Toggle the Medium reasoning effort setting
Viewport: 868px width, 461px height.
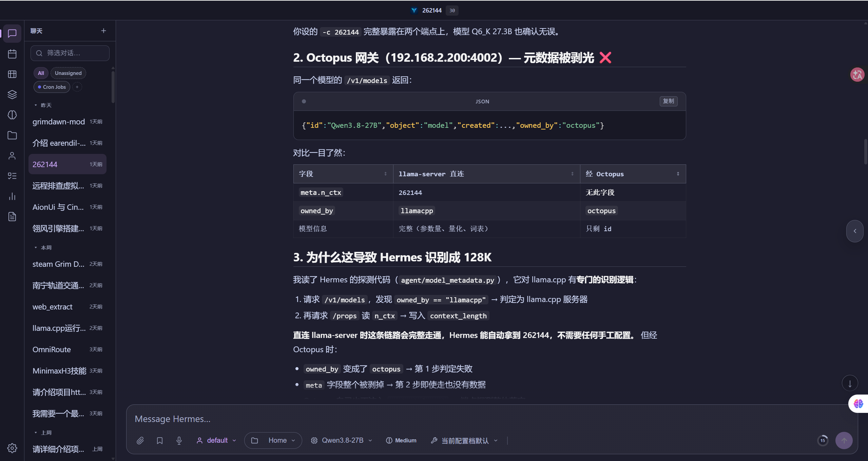point(401,440)
